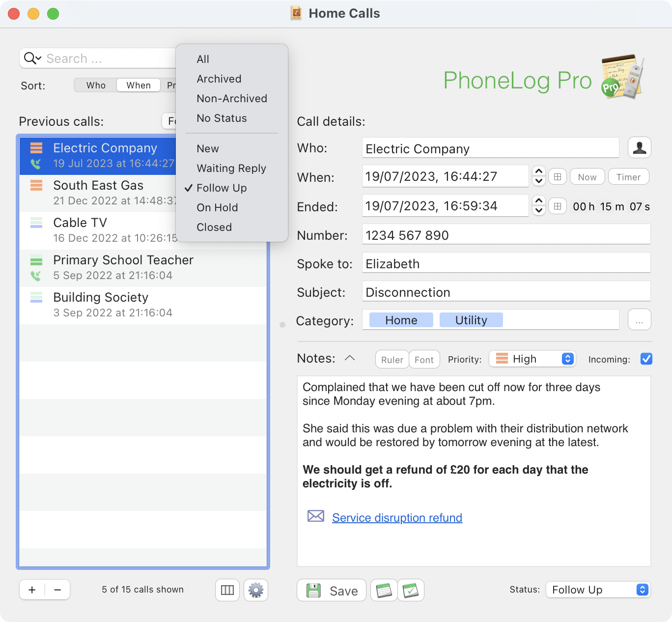This screenshot has width=672, height=622.
Task: Open calendar picker beside When field
Action: point(558,177)
